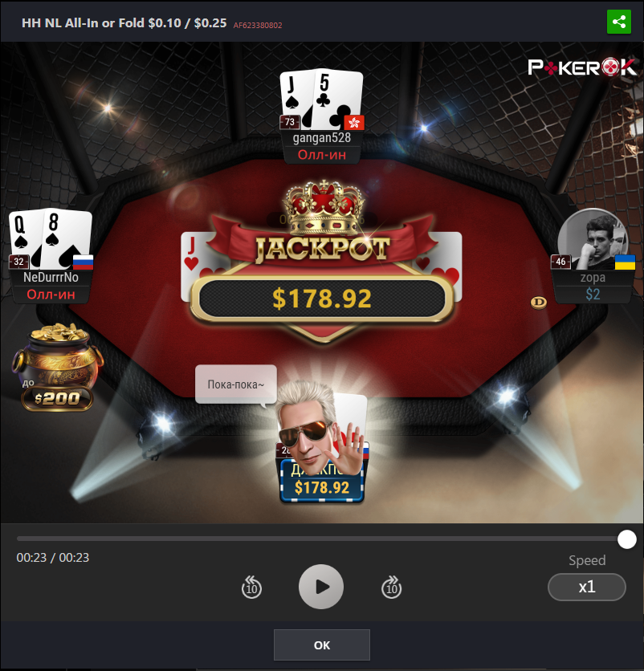Click the green share icon
Image resolution: width=644 pixels, height=671 pixels.
(x=619, y=22)
